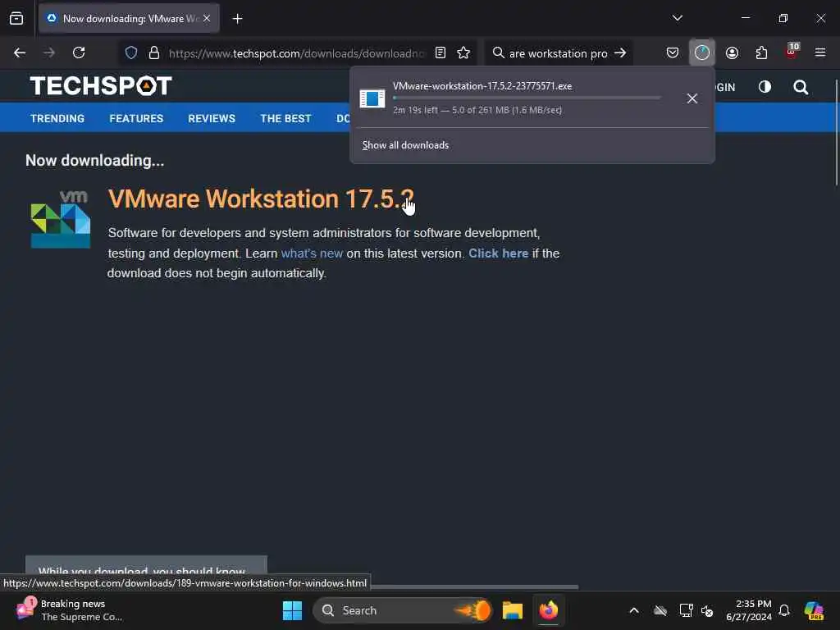Image resolution: width=840 pixels, height=630 pixels.
Task: Click the Click here download link
Action: [x=498, y=253]
